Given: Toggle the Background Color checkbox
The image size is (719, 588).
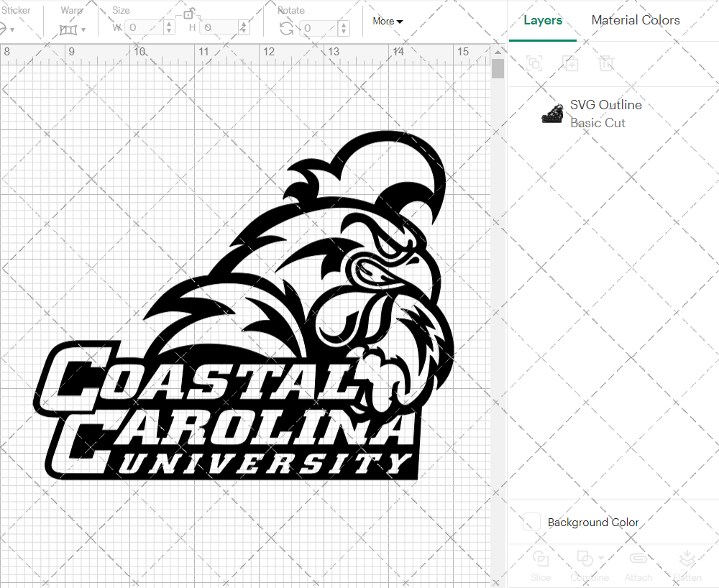Looking at the screenshot, I should (531, 523).
